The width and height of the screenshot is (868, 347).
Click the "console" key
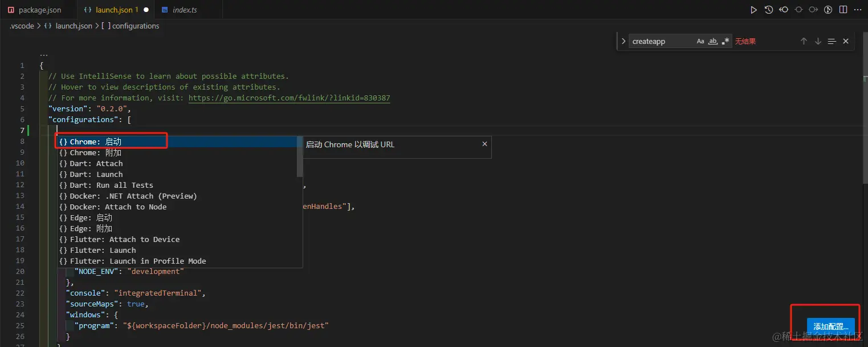pos(85,293)
